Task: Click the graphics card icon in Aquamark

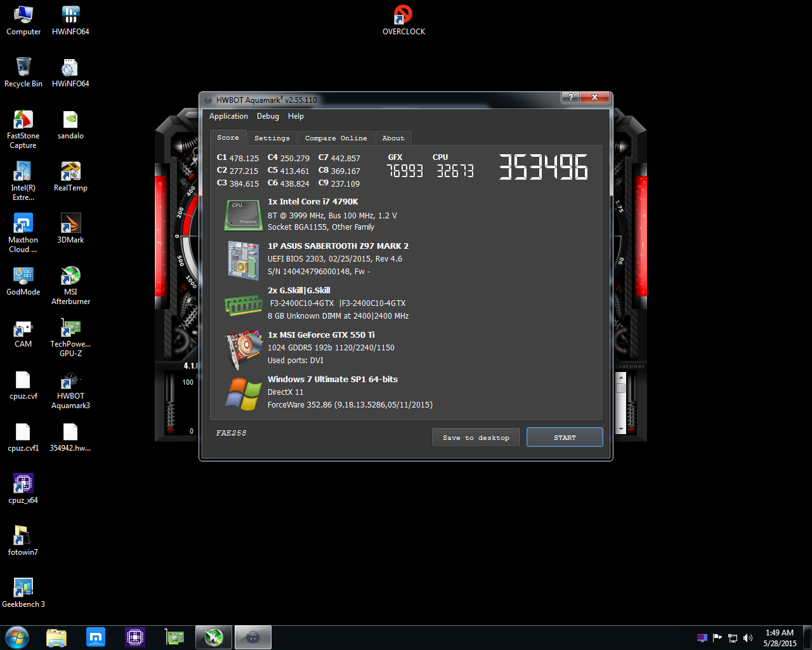Action: tap(243, 348)
